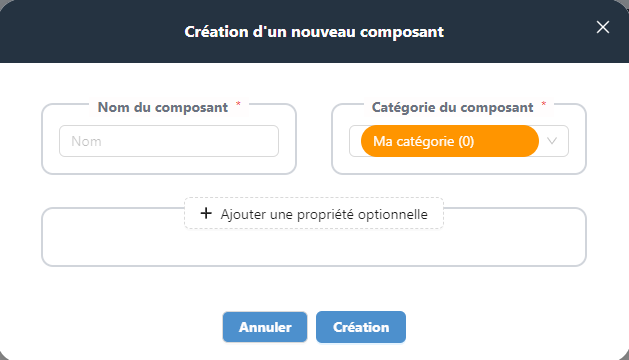Click the dialog title "Création d'un nouveau composant"
This screenshot has width=629, height=360.
pyautogui.click(x=314, y=32)
